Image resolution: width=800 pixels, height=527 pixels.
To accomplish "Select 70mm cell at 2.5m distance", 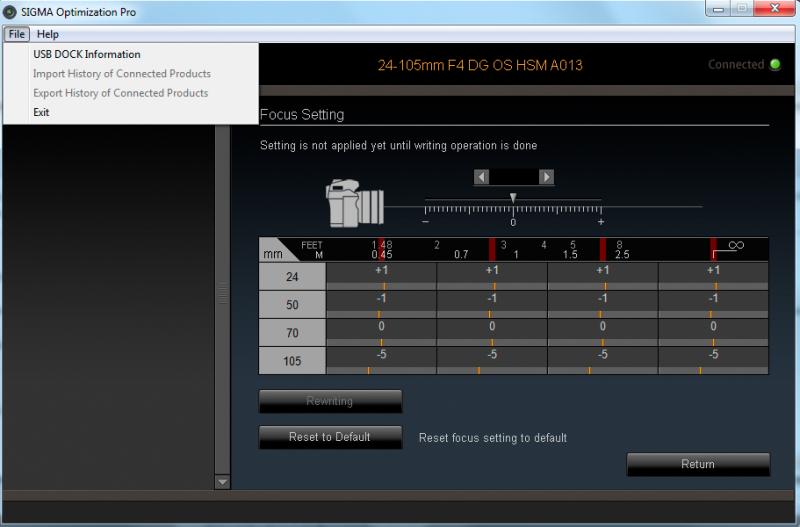I will click(x=603, y=333).
